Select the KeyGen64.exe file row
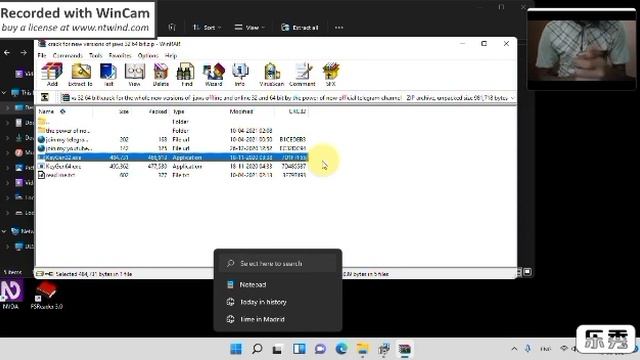This screenshot has height=360, width=640. pos(172,166)
